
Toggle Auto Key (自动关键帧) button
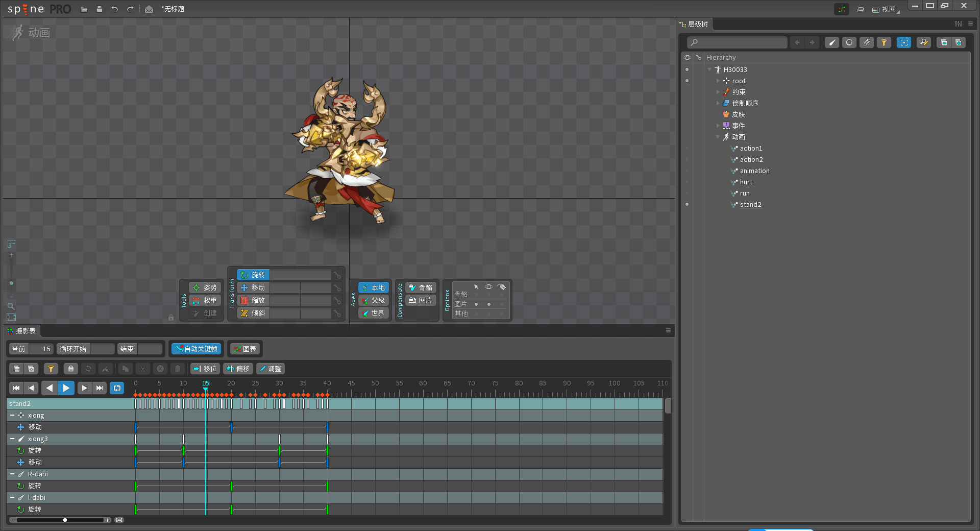(197, 349)
